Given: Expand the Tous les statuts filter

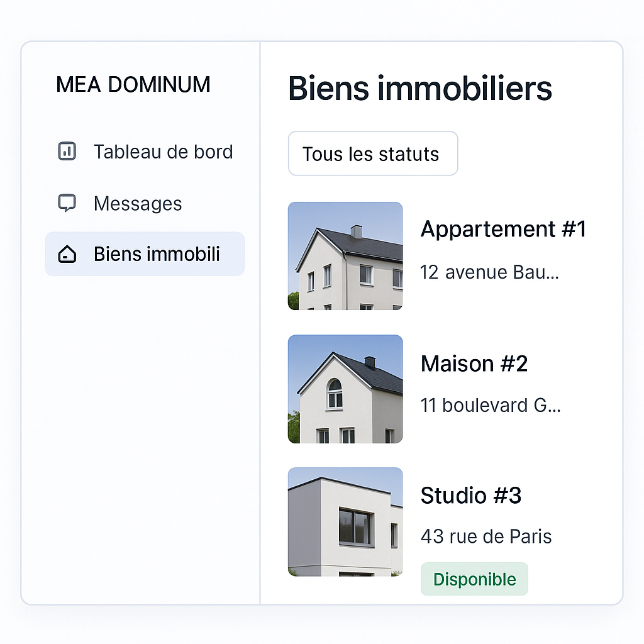Looking at the screenshot, I should tap(372, 153).
